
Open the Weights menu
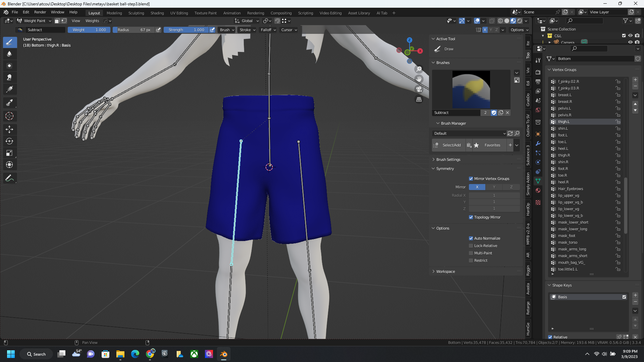[92, 21]
